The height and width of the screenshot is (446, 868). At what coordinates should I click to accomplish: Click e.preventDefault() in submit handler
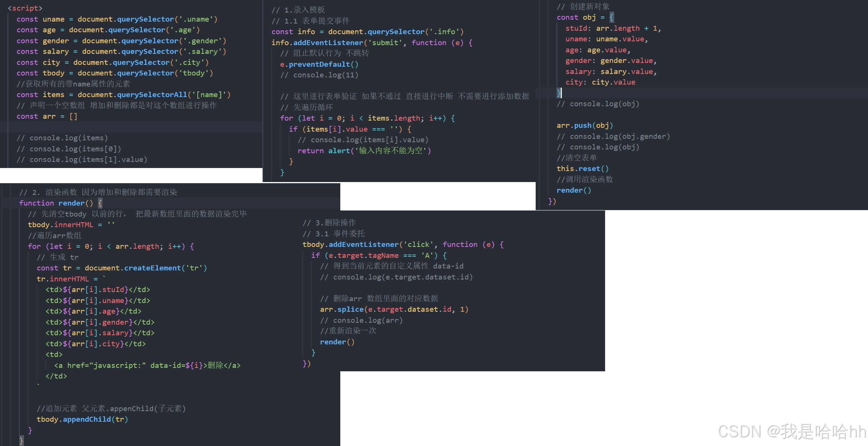click(x=319, y=64)
